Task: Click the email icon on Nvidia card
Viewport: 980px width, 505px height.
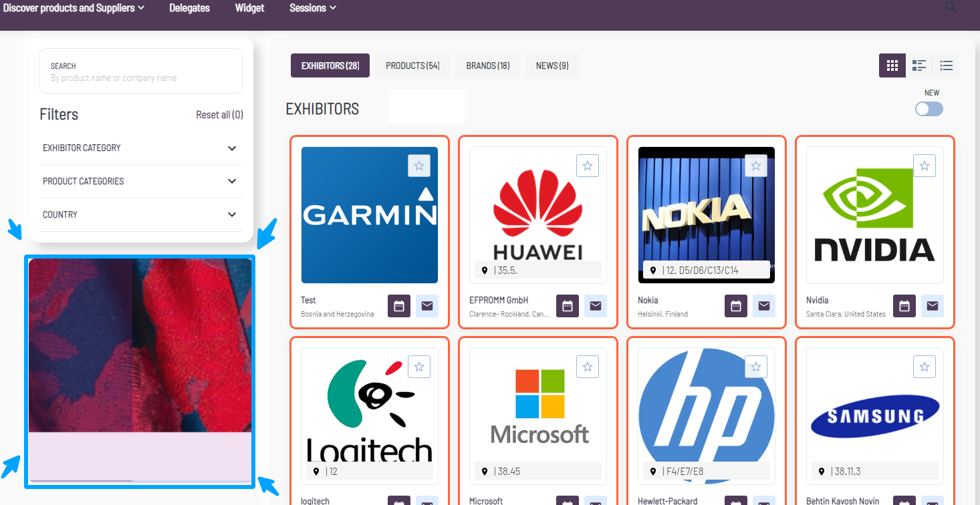Action: pyautogui.click(x=933, y=306)
